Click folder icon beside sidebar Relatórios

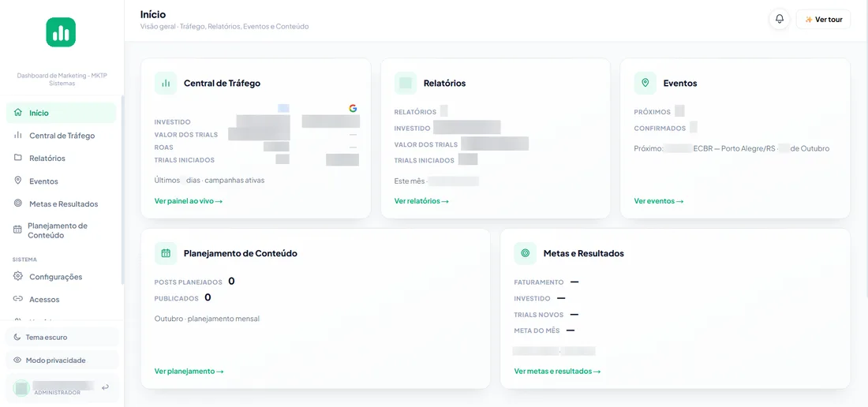pos(17,158)
